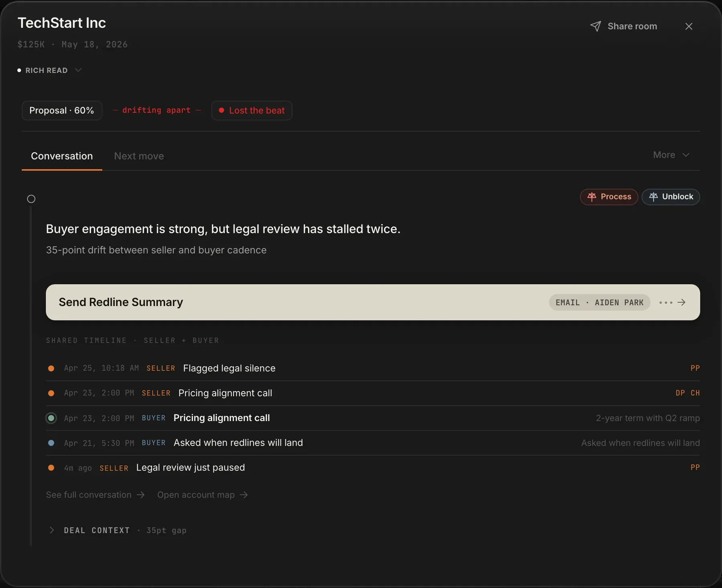Open the RICH READ dropdown chevron
Screen dimensions: 722x588
pos(79,70)
